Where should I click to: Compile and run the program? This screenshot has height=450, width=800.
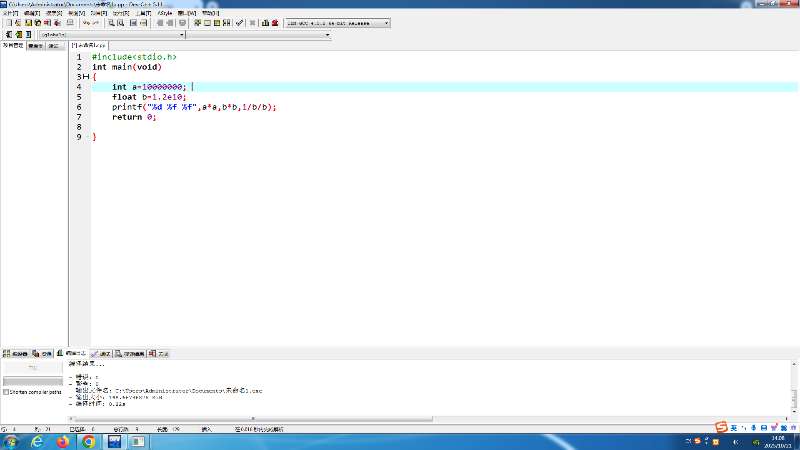point(217,23)
